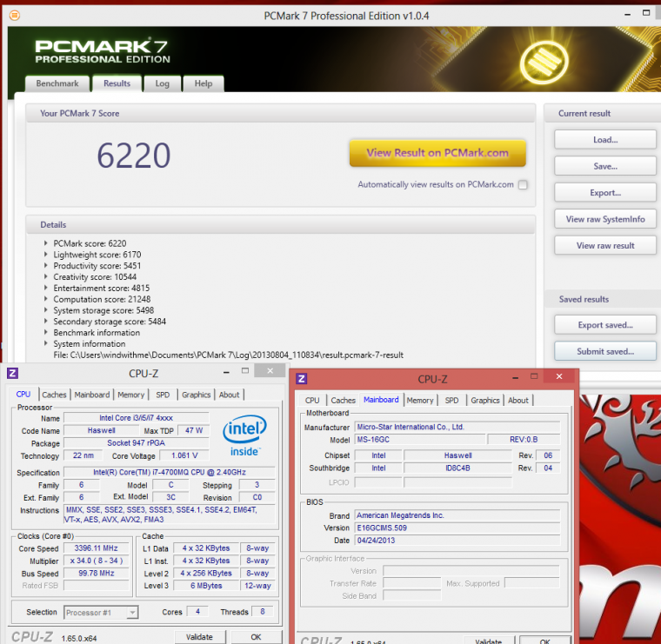Expand the Benchmark information row
661x644 pixels.
click(46, 332)
